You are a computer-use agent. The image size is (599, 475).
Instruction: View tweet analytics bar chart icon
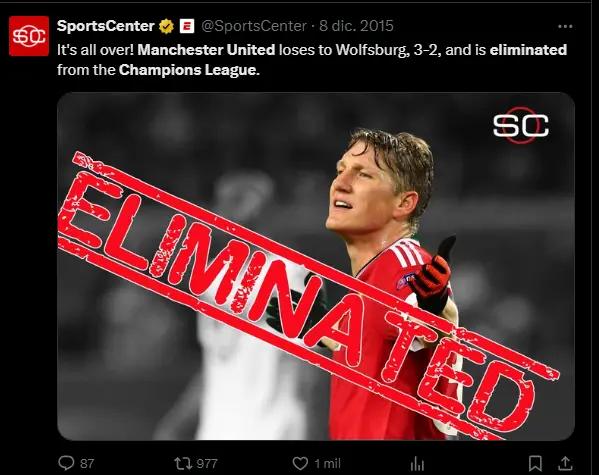click(x=417, y=464)
